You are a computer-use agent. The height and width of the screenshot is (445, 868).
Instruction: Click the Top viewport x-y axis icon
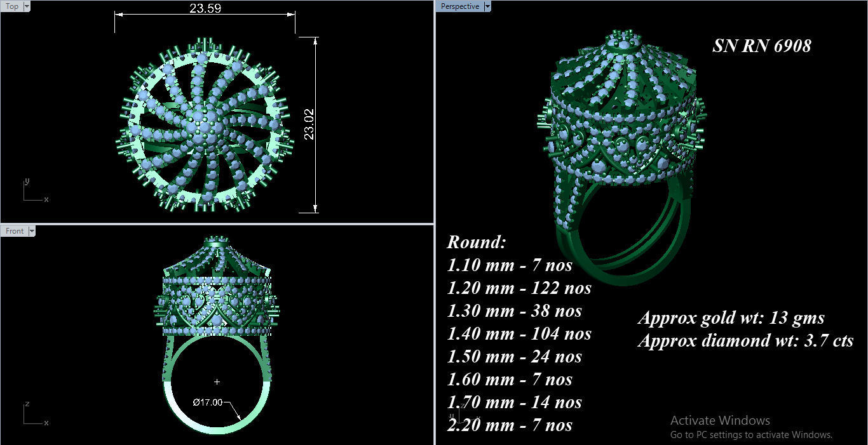pos(36,190)
